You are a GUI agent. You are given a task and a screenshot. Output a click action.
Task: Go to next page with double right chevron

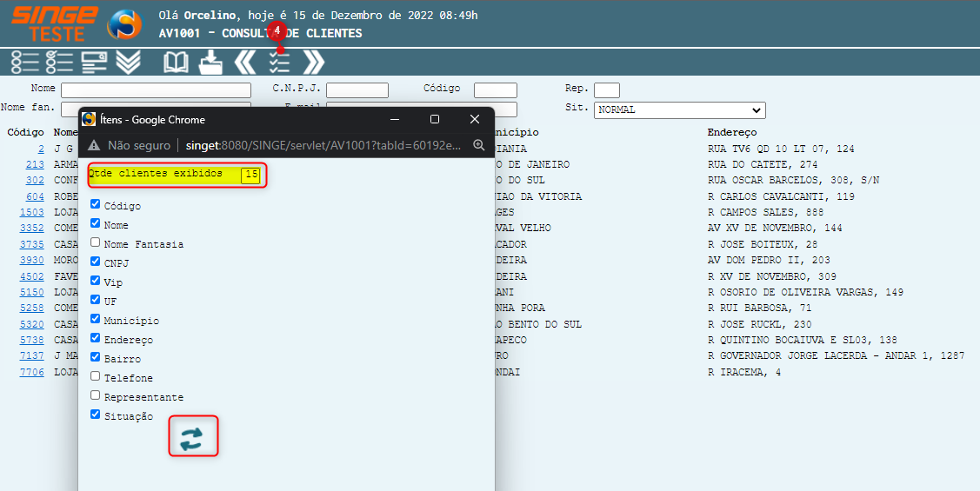tap(313, 62)
